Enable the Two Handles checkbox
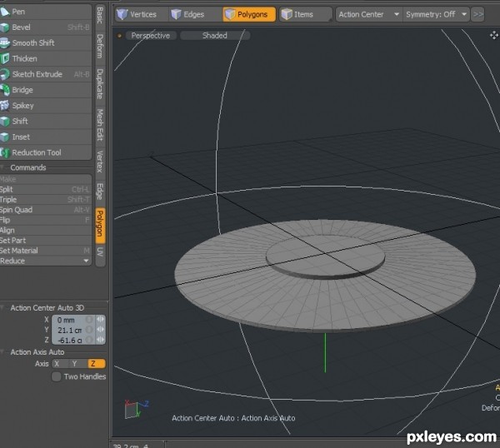Viewport: 500px width, 448px height. (57, 376)
